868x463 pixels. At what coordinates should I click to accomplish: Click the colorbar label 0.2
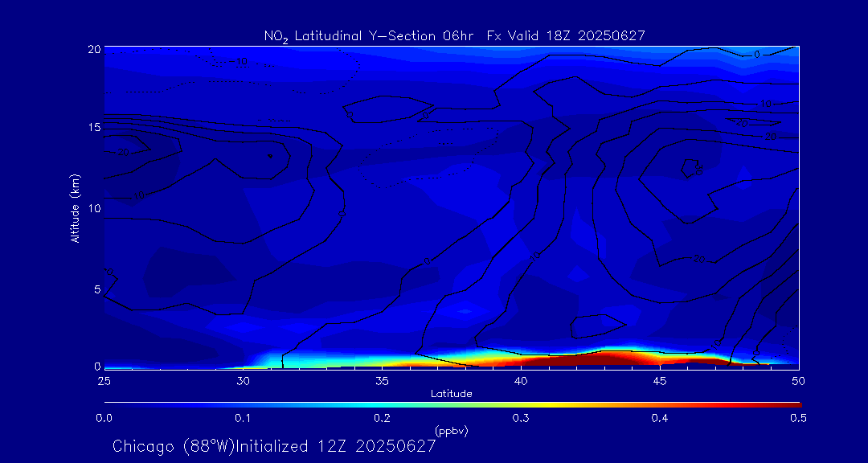tap(383, 420)
